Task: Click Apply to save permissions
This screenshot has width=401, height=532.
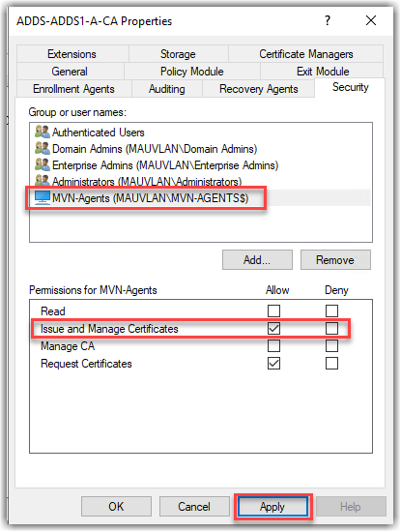Action: pos(272,507)
